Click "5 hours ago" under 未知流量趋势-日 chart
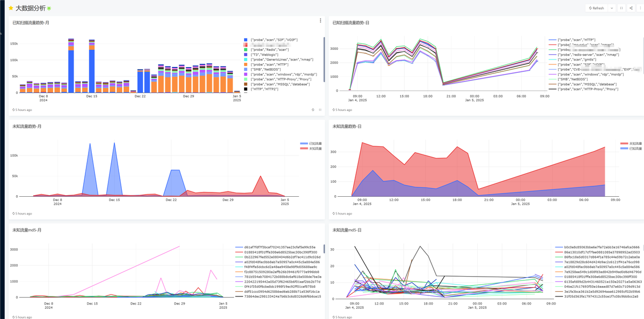Image resolution: width=644 pixels, height=319 pixels. 343,213
